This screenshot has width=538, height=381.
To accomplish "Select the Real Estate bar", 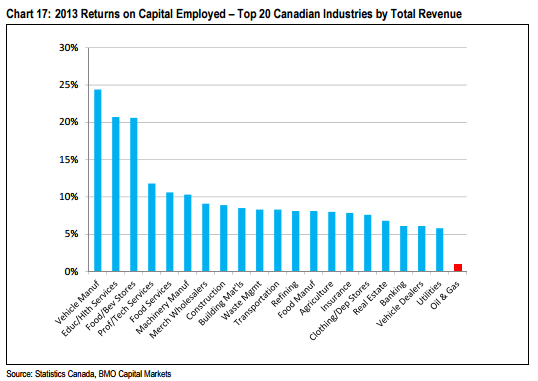I will tap(386, 246).
